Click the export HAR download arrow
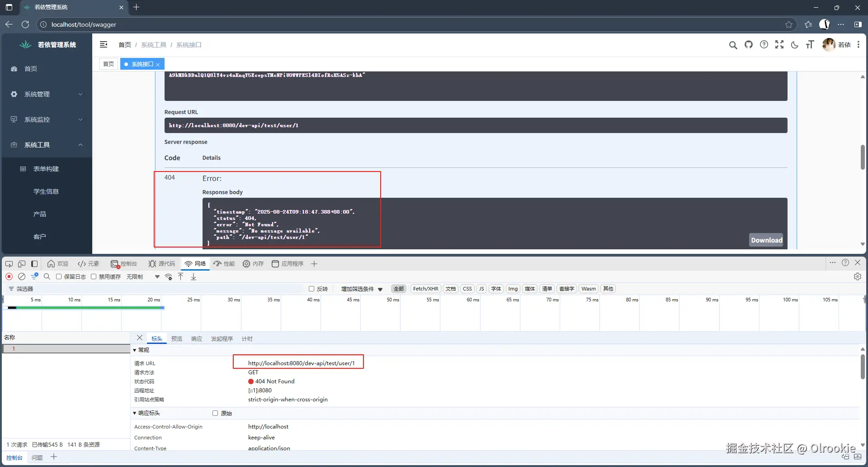 click(193, 276)
